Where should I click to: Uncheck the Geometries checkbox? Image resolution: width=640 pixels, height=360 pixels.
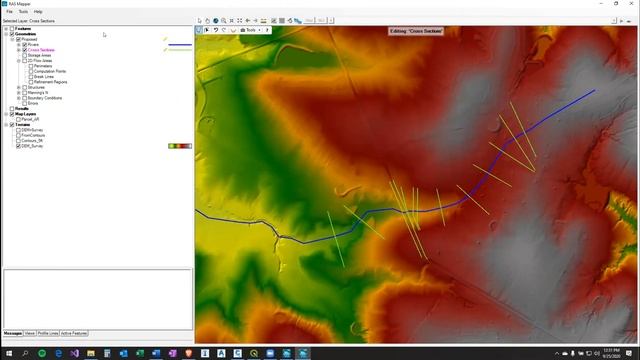(12, 34)
